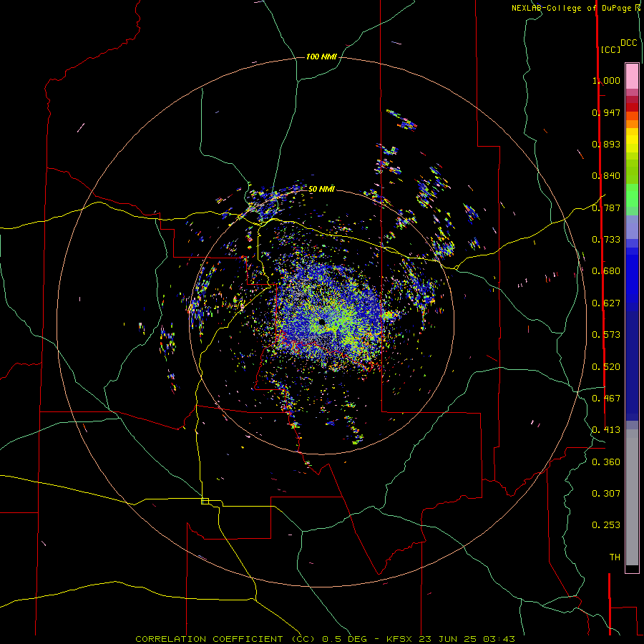644x644 pixels.
Task: Click the [CC] legend unit label
Action: coord(610,49)
